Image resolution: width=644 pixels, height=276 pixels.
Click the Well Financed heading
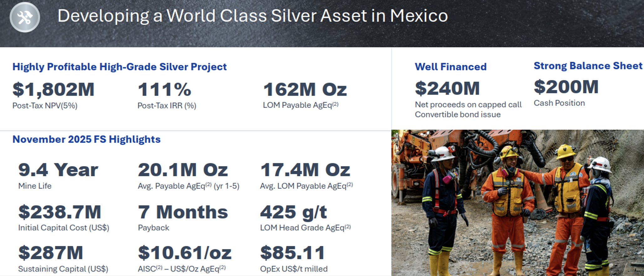[x=450, y=67]
